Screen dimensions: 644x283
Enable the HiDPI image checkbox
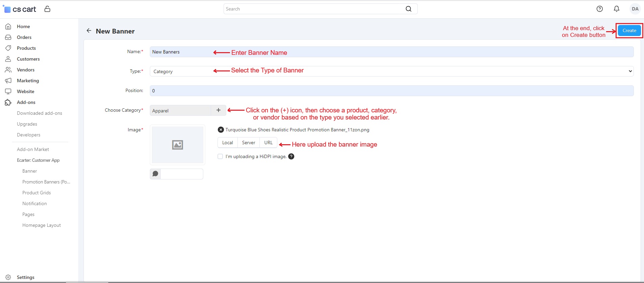pyautogui.click(x=220, y=156)
